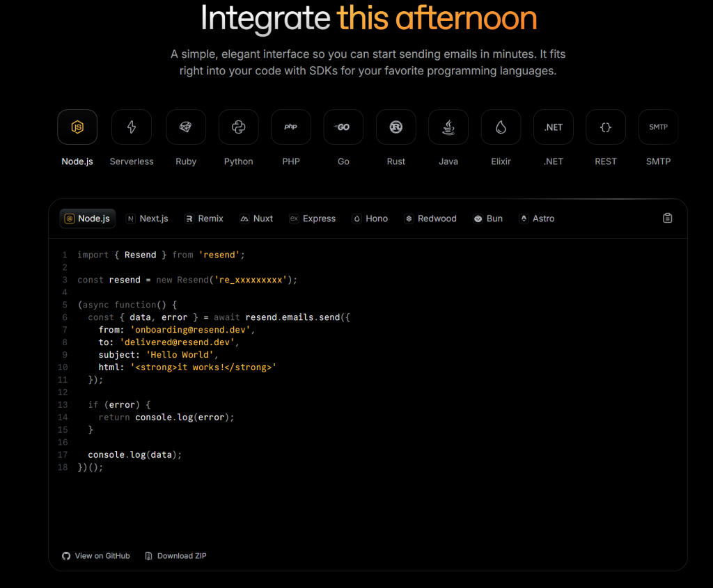Image resolution: width=713 pixels, height=588 pixels.
Task: Click the 'Serverless' label text
Action: (132, 161)
